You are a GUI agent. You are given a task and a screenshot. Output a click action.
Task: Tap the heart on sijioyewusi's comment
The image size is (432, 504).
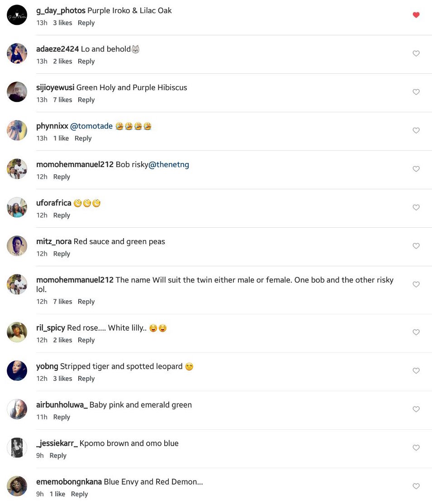point(416,92)
